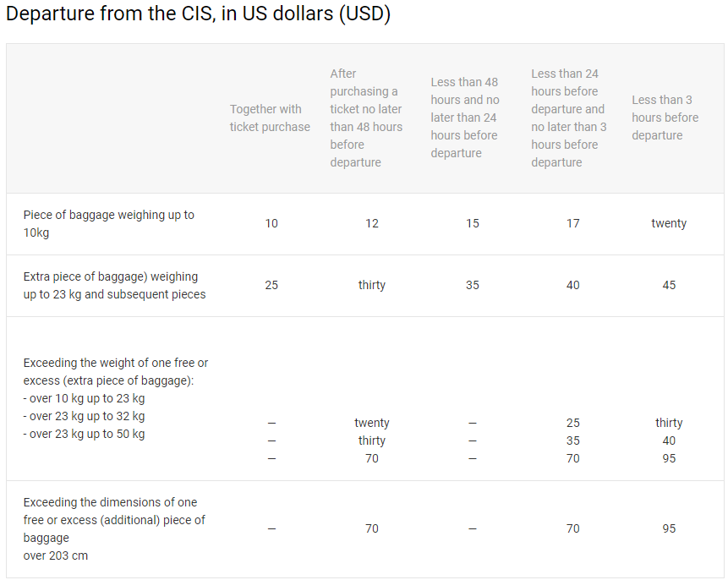The height and width of the screenshot is (580, 728).
Task: Click the 'thirty' cell in the extra baggage row
Action: click(x=372, y=286)
